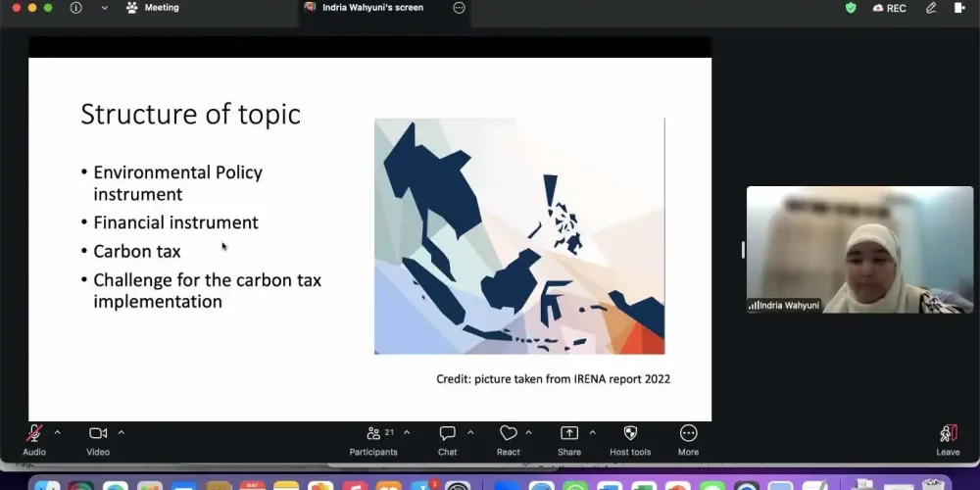Click the annotate pencil icon

point(931,8)
